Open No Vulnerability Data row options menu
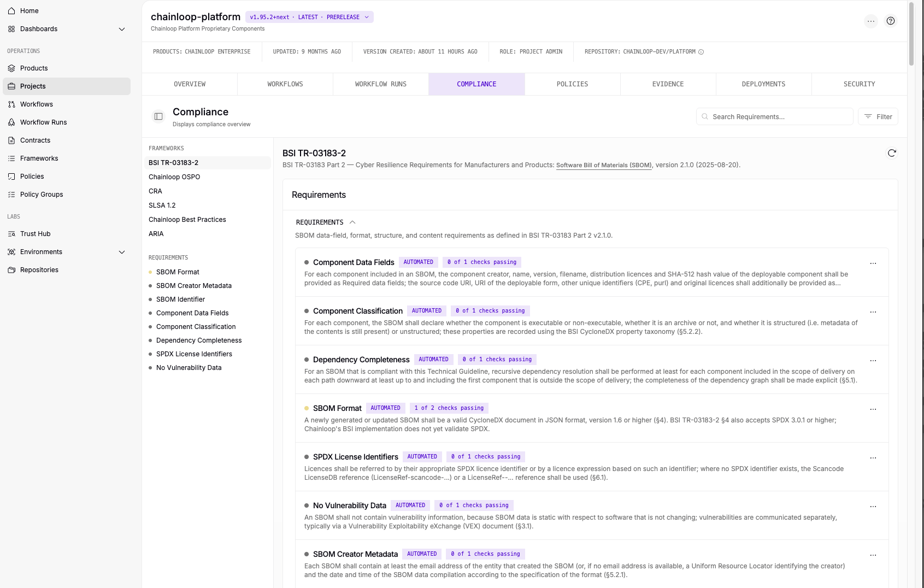The height and width of the screenshot is (588, 924). pos(873,507)
